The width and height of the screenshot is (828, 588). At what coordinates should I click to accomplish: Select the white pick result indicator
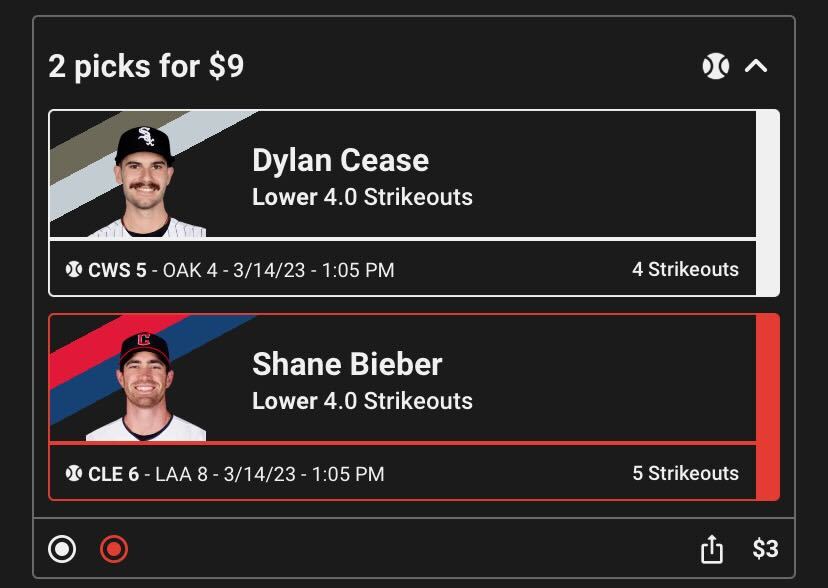62,549
